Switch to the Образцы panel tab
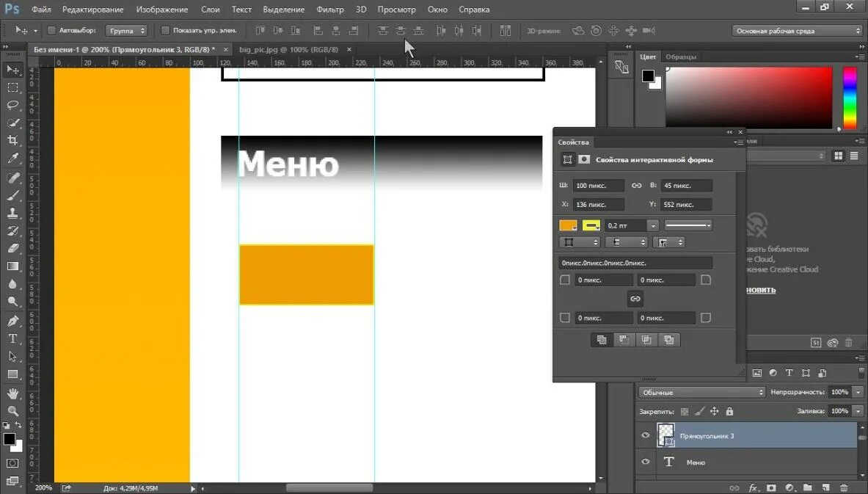This screenshot has height=494, width=868. click(x=681, y=57)
